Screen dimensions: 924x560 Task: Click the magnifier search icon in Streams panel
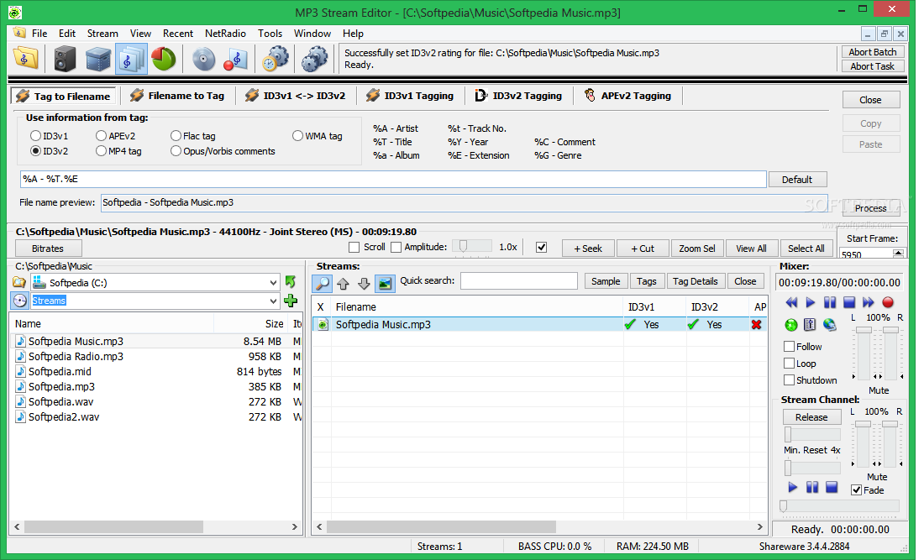pyautogui.click(x=323, y=283)
